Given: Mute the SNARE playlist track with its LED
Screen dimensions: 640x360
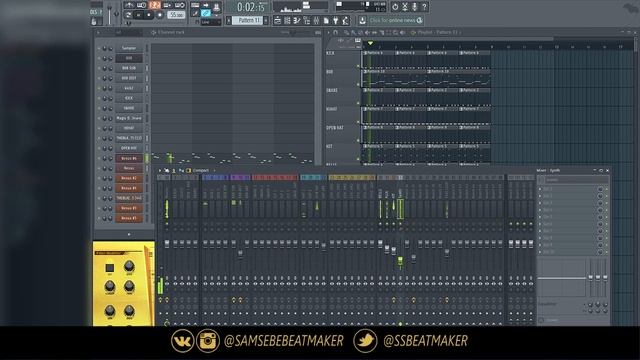Looking at the screenshot, I should [x=358, y=103].
